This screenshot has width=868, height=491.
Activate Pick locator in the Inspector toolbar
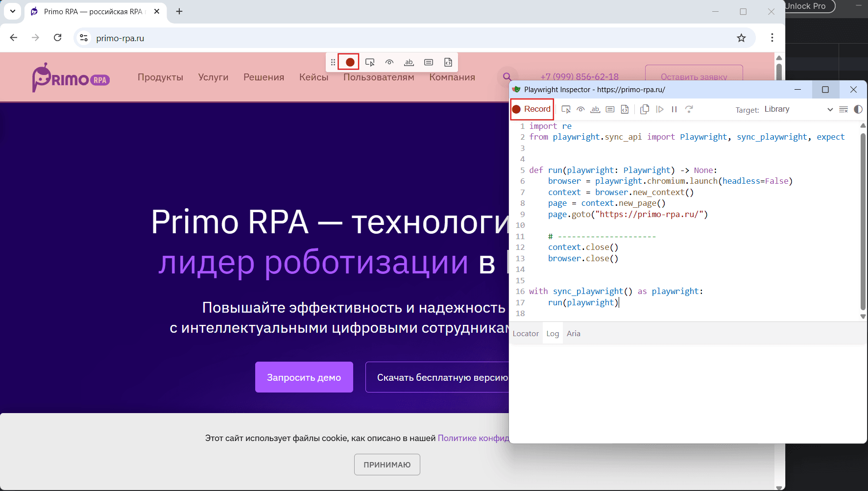tap(566, 109)
